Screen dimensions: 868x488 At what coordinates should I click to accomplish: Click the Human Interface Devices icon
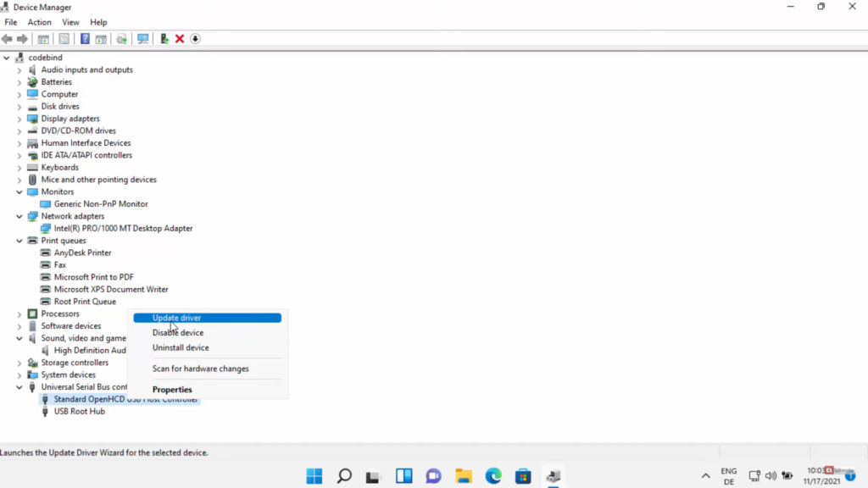(x=33, y=142)
